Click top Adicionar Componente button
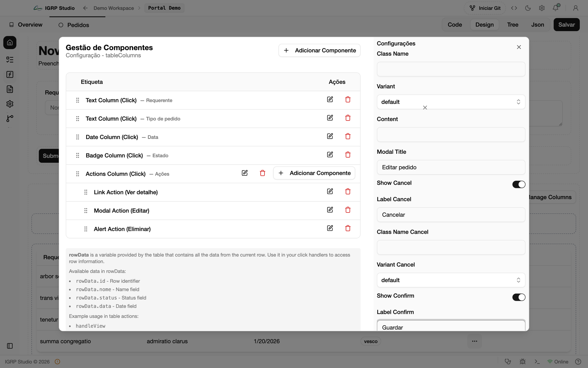Image resolution: width=588 pixels, height=368 pixels. [x=319, y=50]
